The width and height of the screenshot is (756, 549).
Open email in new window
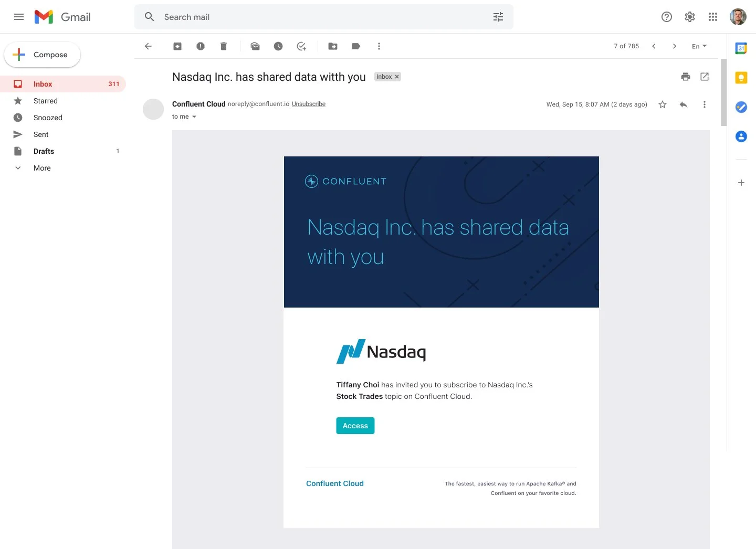pos(705,77)
